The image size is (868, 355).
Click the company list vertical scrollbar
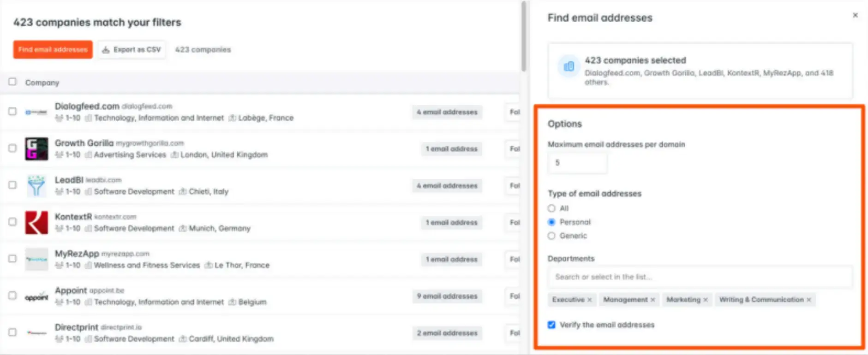524,37
